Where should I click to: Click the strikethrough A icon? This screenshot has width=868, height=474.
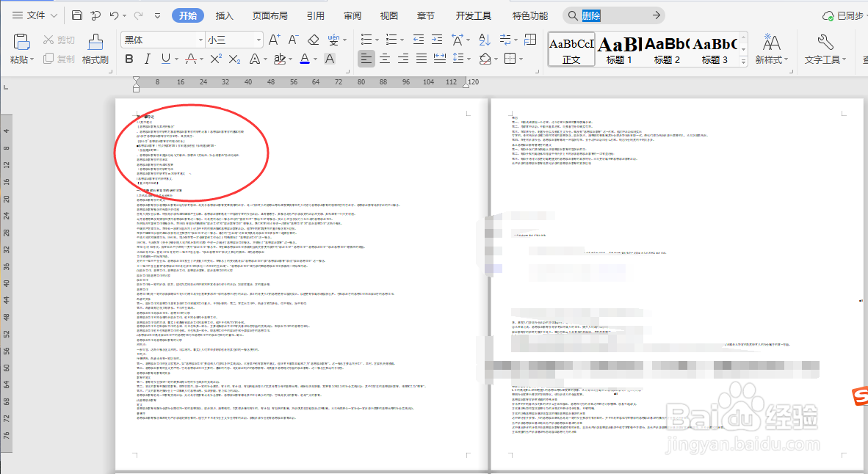coord(191,59)
